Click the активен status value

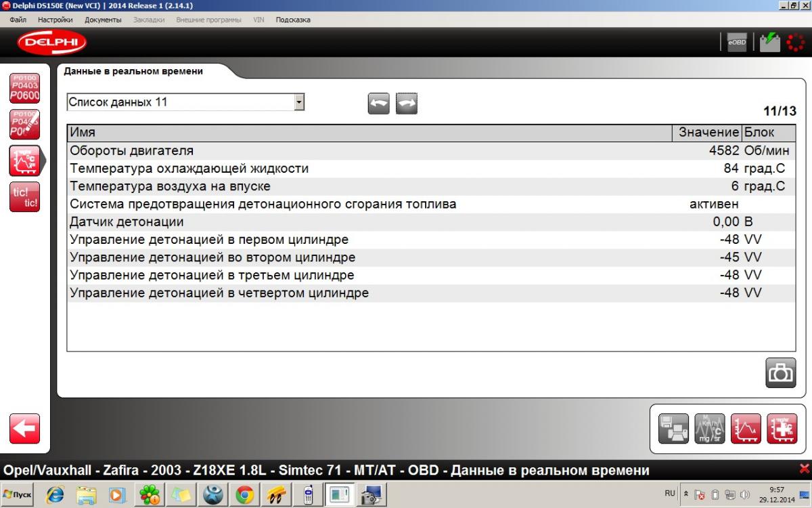tap(714, 204)
